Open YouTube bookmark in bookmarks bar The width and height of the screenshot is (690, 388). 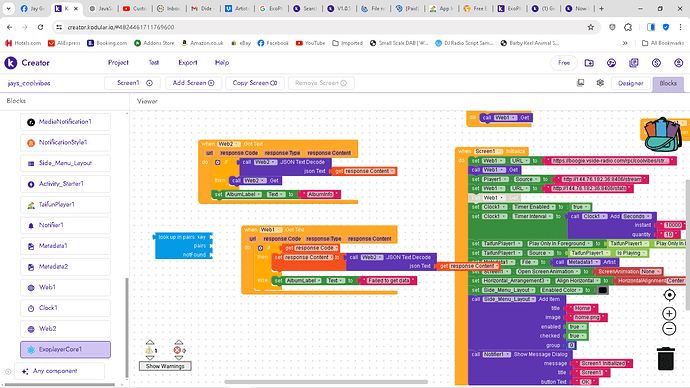pyautogui.click(x=311, y=43)
